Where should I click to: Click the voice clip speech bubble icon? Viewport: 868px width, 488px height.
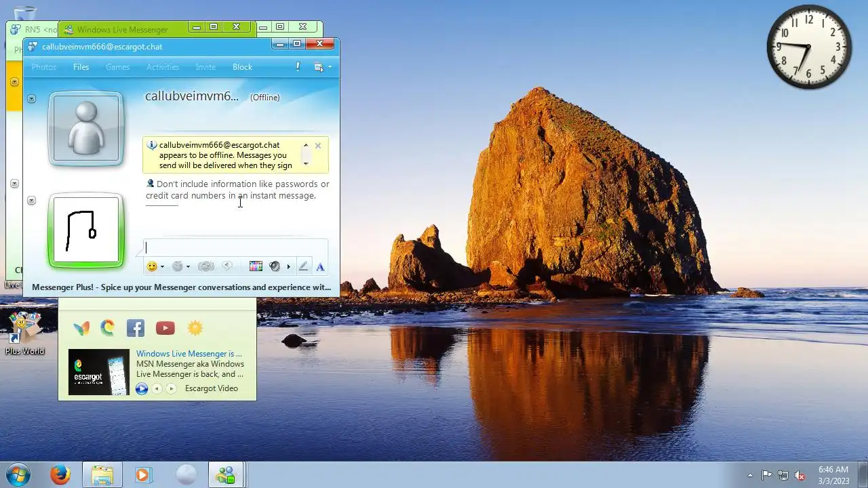point(228,266)
